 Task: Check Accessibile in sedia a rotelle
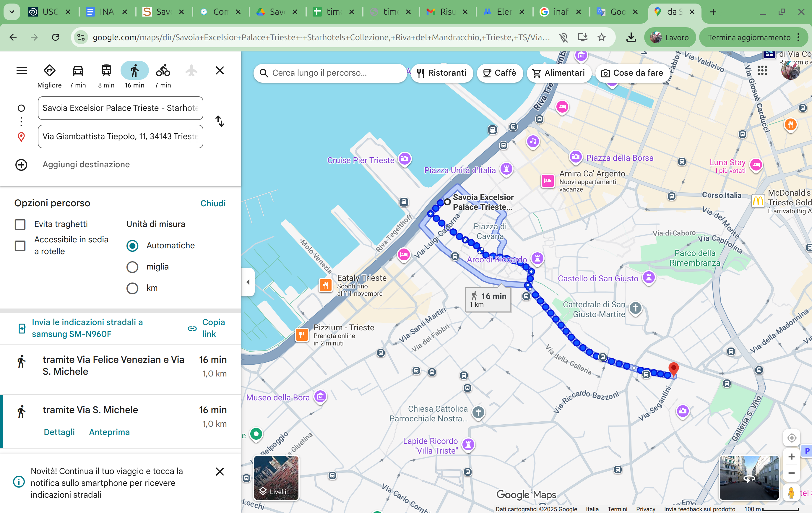(x=20, y=246)
